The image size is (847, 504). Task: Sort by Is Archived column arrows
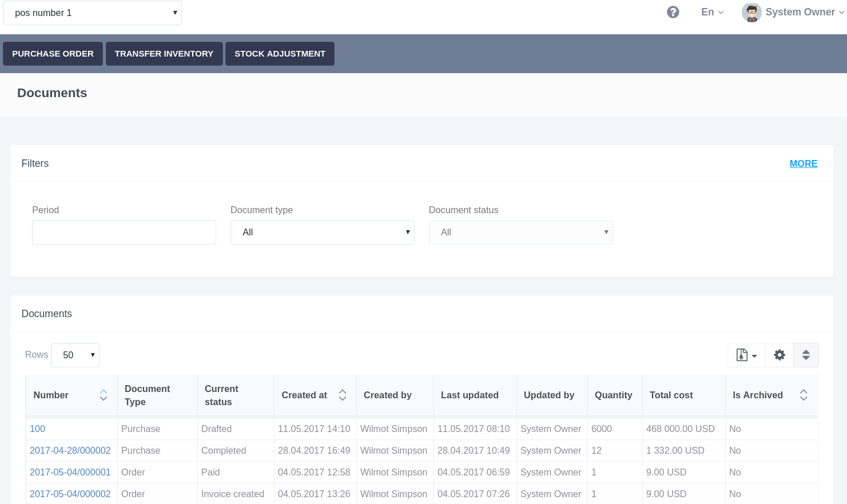coord(803,395)
